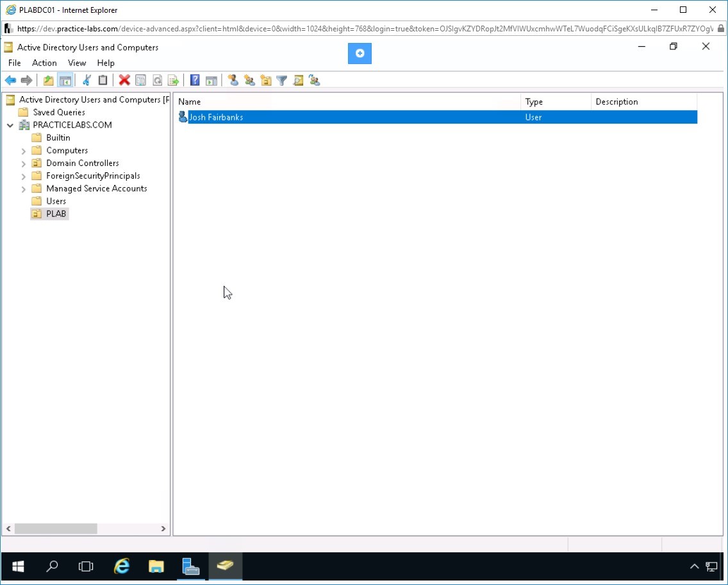
Task: Expand the ForeignSecurityPrincipals node
Action: click(x=24, y=176)
